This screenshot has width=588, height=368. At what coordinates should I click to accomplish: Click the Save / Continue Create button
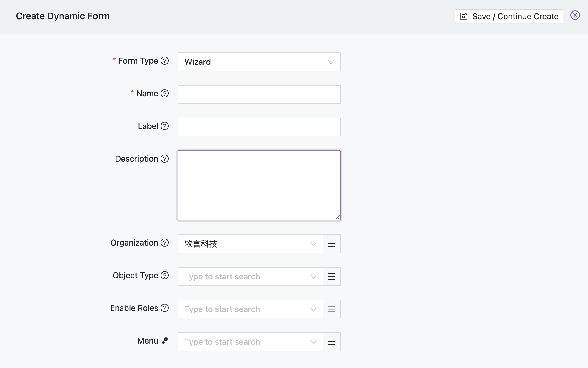pos(509,16)
